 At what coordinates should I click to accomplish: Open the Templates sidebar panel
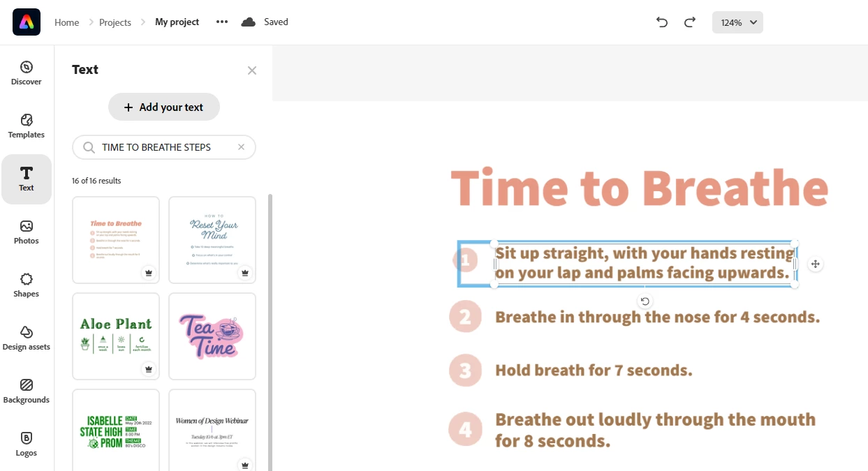(x=27, y=126)
